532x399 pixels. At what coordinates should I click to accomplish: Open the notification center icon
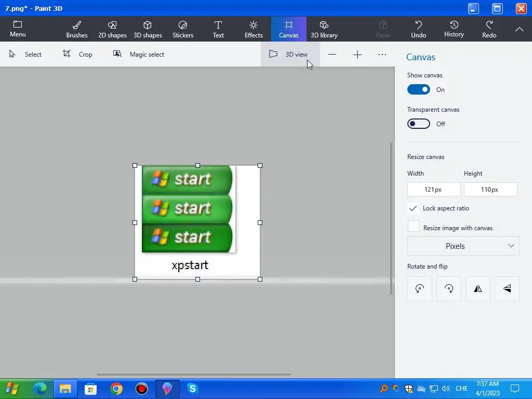pyautogui.click(x=515, y=389)
